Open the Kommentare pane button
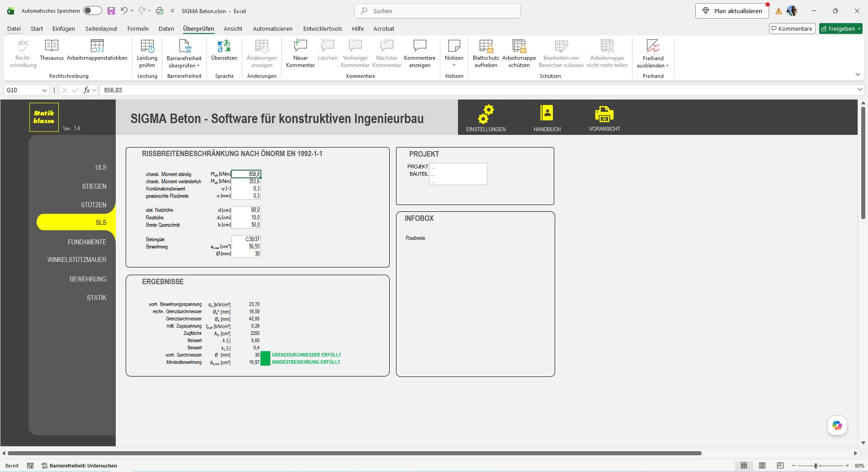 pos(792,29)
